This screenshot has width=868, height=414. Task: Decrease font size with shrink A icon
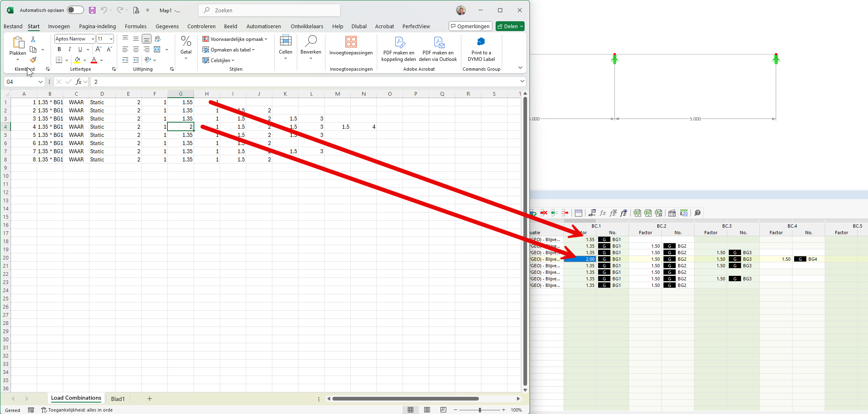click(109, 49)
